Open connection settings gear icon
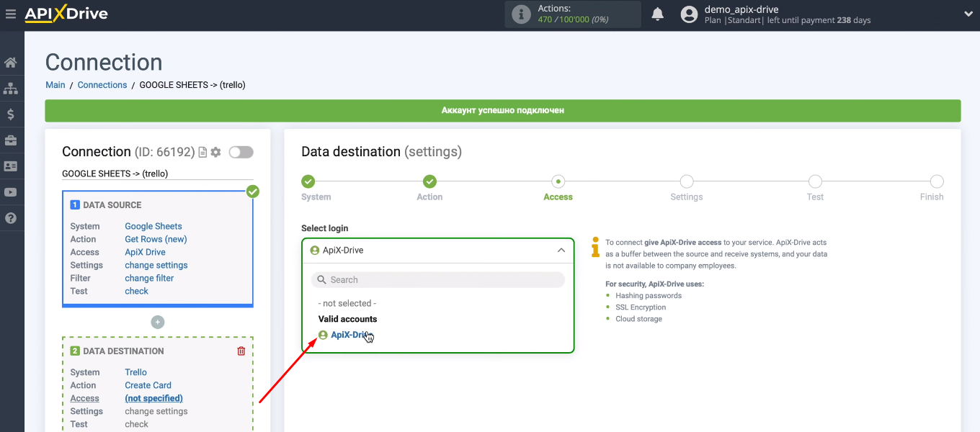 tap(215, 153)
